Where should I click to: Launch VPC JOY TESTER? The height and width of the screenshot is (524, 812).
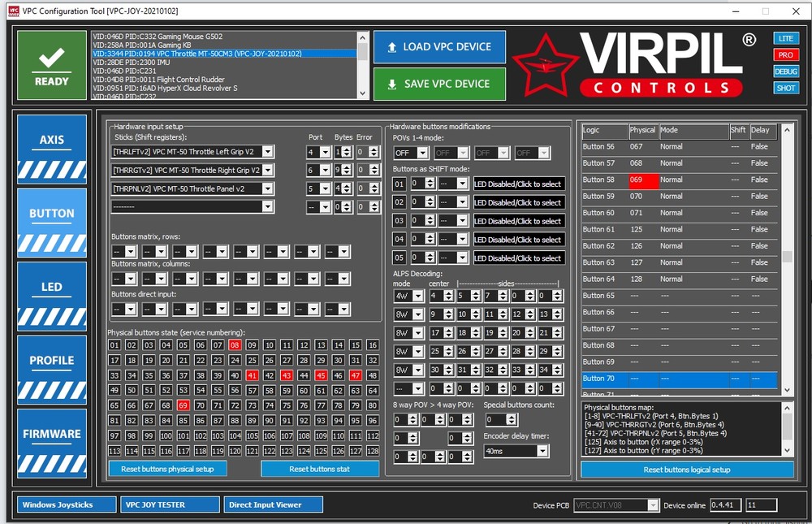click(x=170, y=505)
